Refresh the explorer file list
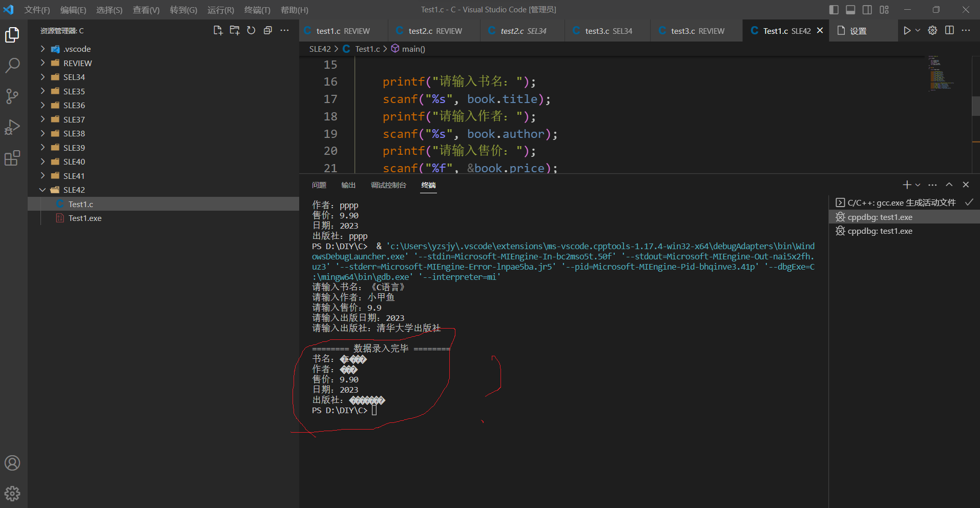The height and width of the screenshot is (508, 980). pos(251,31)
